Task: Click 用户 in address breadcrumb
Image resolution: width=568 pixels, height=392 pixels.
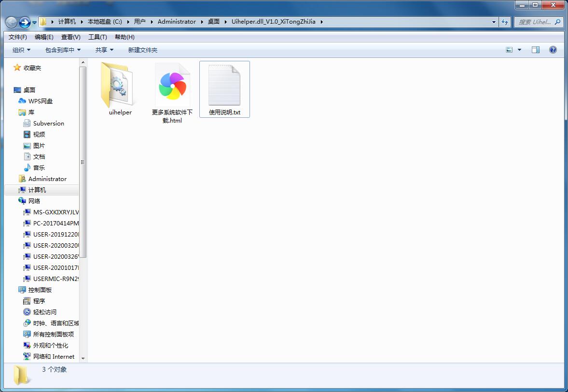Action: [139, 22]
